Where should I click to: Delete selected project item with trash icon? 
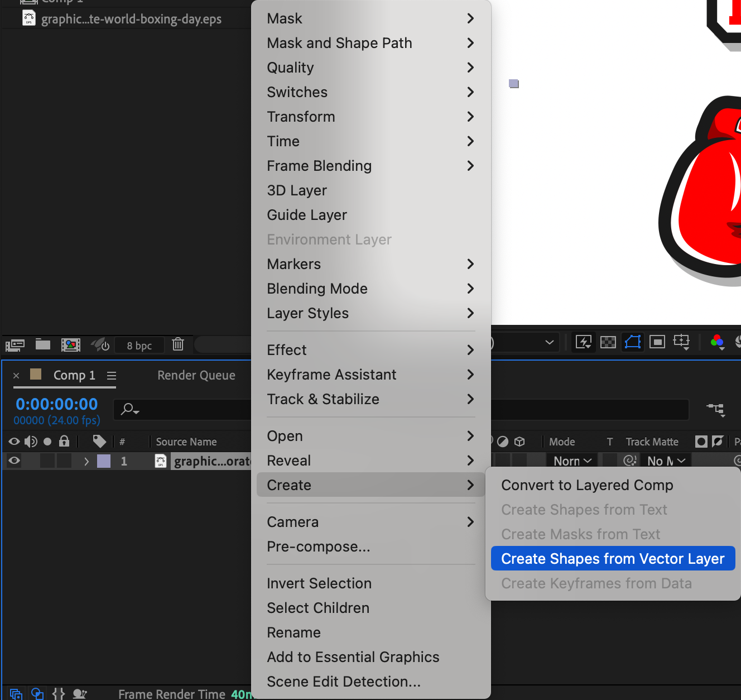(x=178, y=344)
